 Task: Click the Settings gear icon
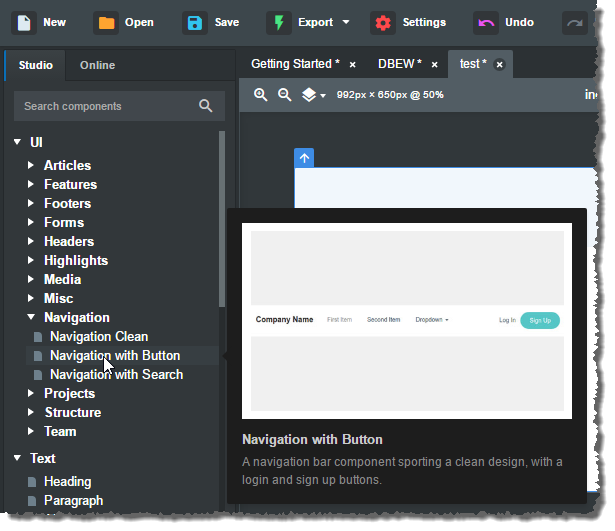(x=382, y=22)
